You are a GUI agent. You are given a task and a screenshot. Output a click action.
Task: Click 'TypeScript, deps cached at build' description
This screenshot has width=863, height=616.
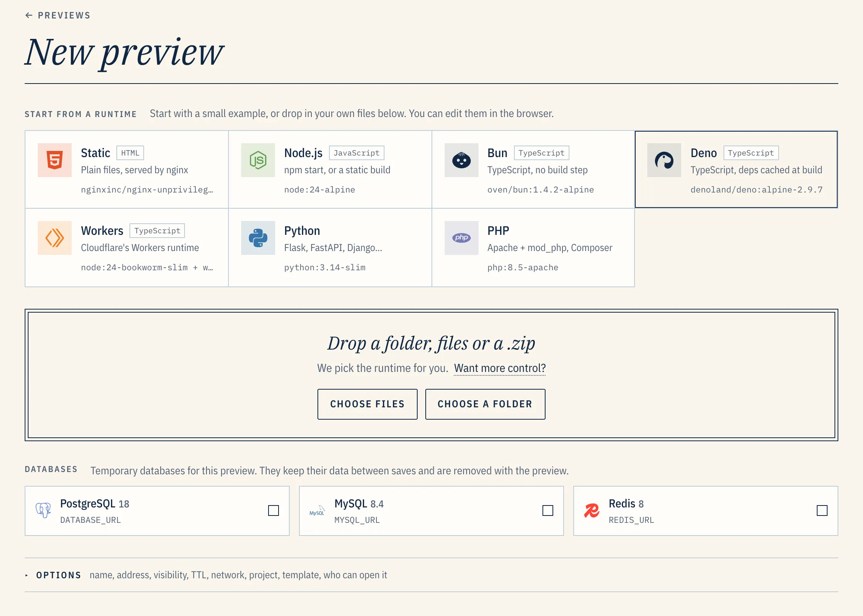pyautogui.click(x=756, y=170)
